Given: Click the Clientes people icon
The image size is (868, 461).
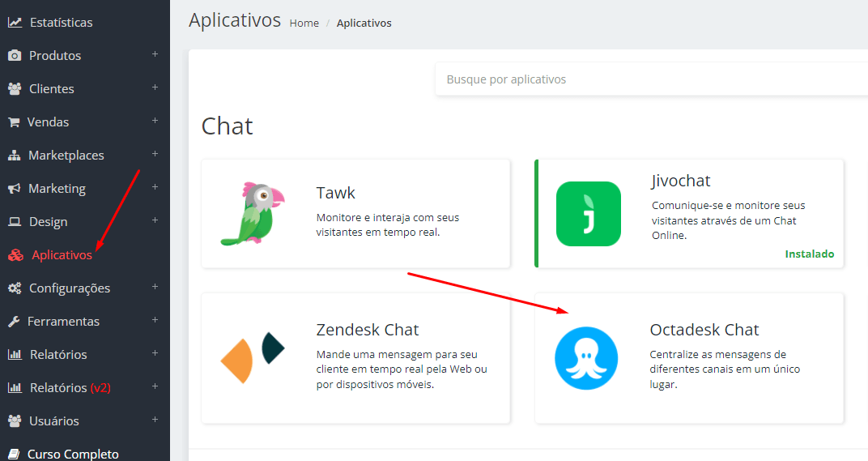Looking at the screenshot, I should point(15,88).
